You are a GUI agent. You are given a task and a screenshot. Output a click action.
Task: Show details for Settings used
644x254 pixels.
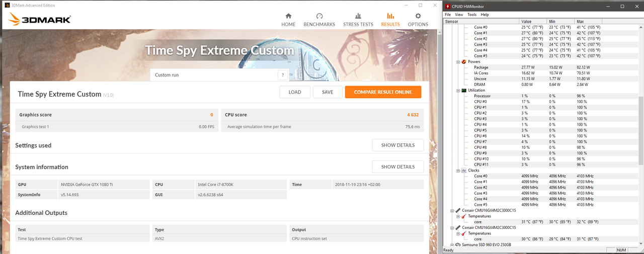coord(398,145)
